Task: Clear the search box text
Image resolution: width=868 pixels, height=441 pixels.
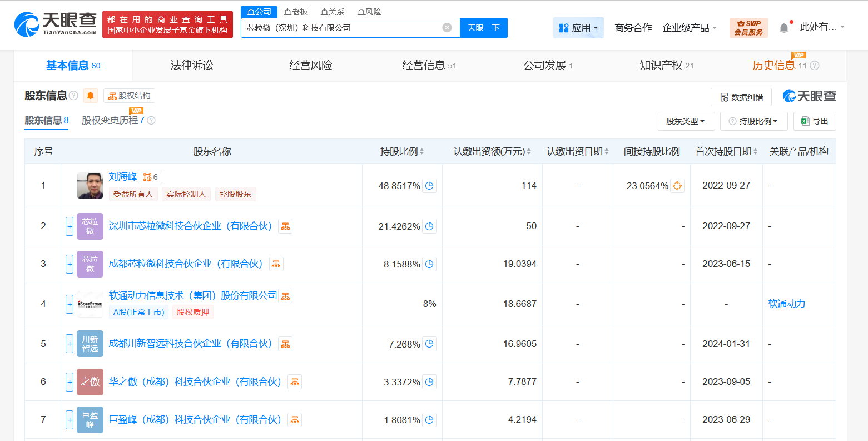Action: pos(447,28)
